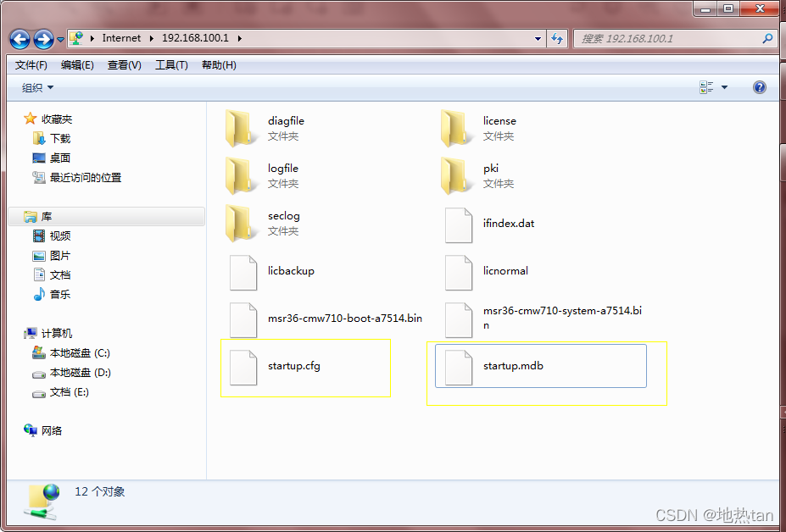Click the startup.mdb file name text

[513, 366]
